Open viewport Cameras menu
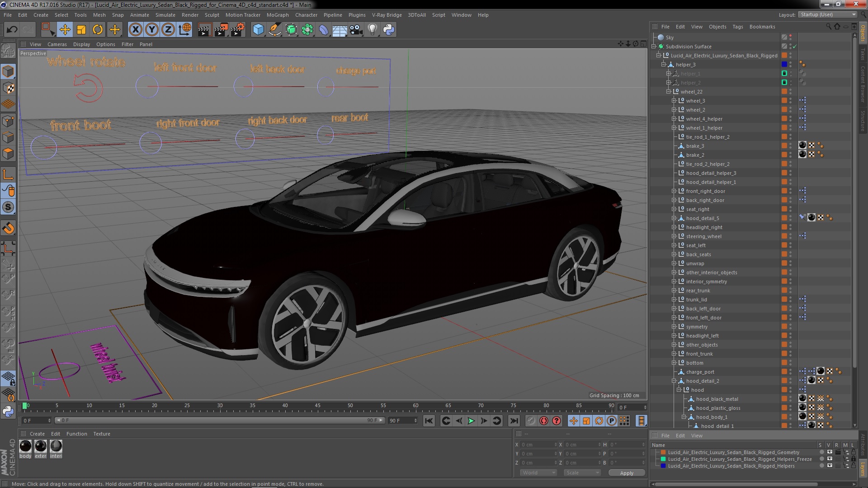Image resolution: width=868 pixels, height=488 pixels. pyautogui.click(x=57, y=44)
